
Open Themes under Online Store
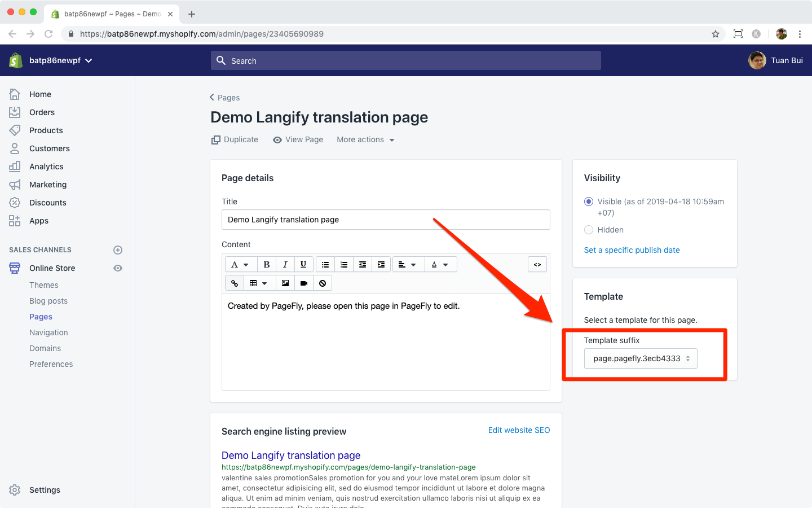(44, 285)
